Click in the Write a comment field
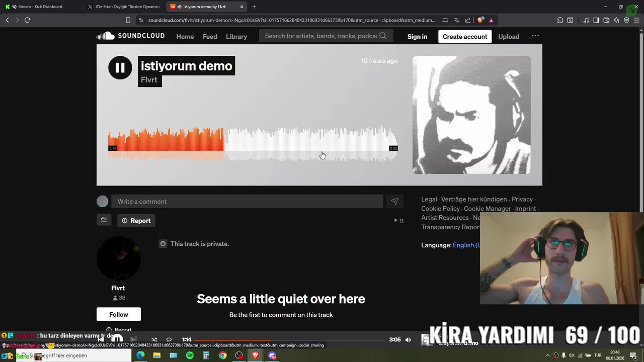Image resolution: width=644 pixels, height=362 pixels. (x=247, y=202)
